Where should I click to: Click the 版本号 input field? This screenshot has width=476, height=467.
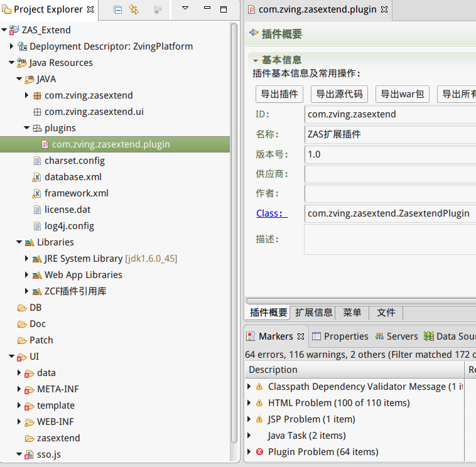click(x=389, y=154)
